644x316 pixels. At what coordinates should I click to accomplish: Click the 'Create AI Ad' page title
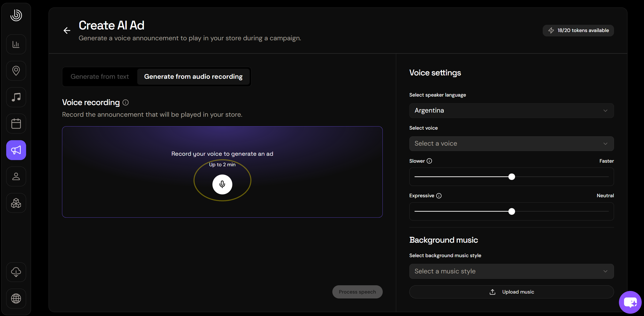click(111, 25)
